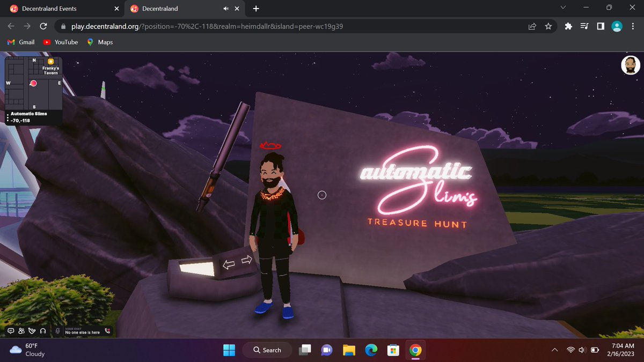
Task: Open a new browser tab
Action: tap(256, 9)
